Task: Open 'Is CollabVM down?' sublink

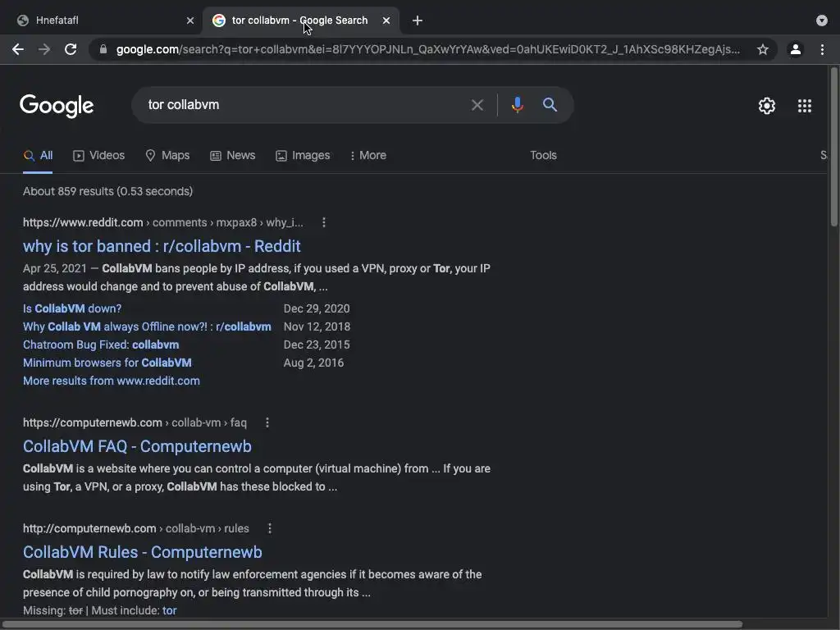Action: [72, 308]
